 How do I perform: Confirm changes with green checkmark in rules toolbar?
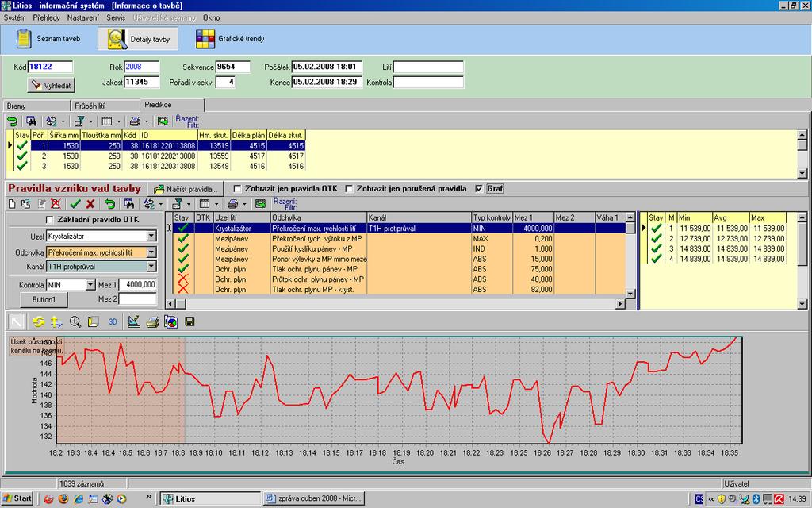75,204
